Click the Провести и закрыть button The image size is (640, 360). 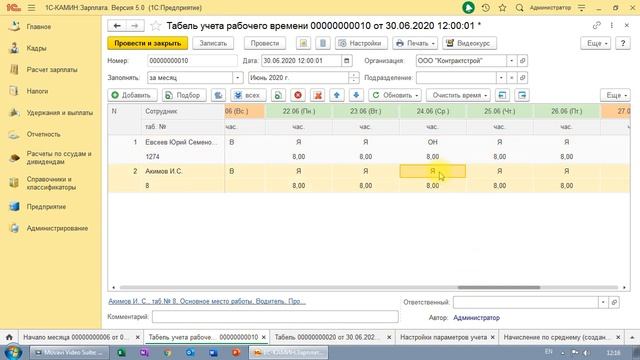pos(148,43)
